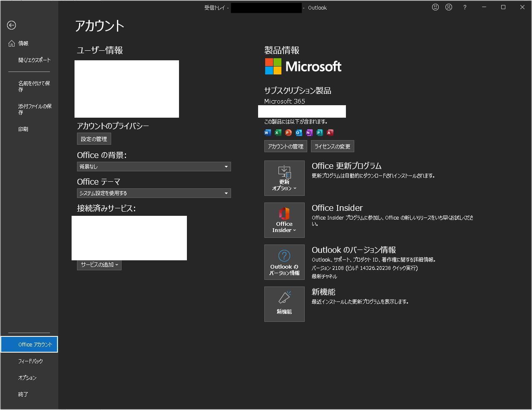Click the home icon next to 情報
This screenshot has height=410, width=532.
point(12,43)
